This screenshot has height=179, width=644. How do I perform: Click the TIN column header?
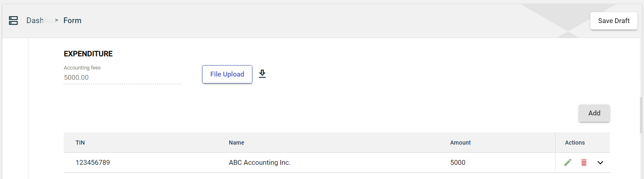click(x=80, y=143)
